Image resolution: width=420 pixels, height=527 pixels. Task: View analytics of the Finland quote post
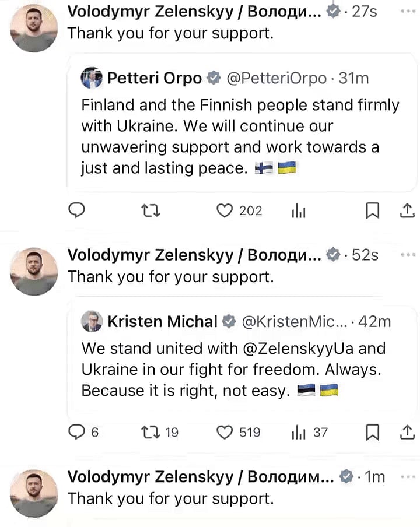point(299,211)
